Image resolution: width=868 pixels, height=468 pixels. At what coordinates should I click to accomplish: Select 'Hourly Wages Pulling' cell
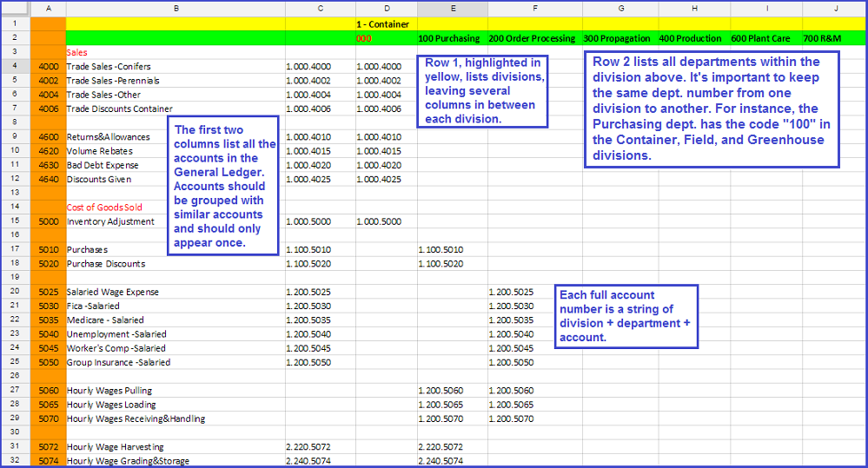pos(176,391)
